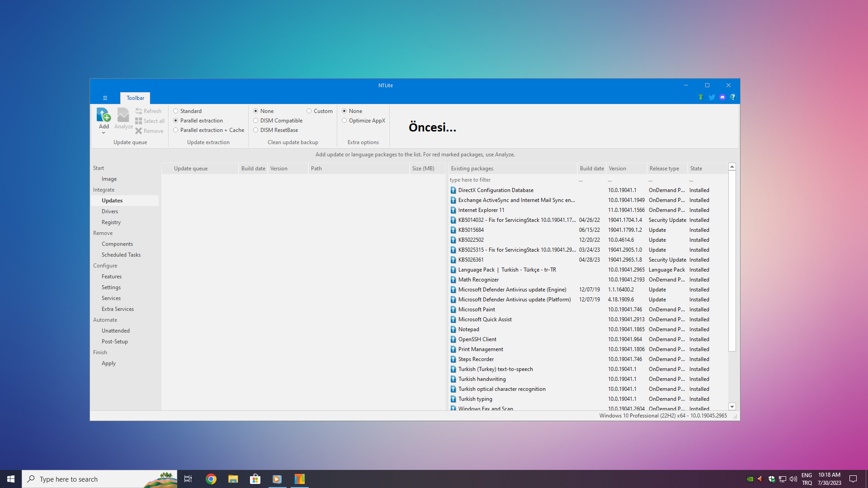Enable the DISM ResetBase option
Image resolution: width=868 pixels, height=488 pixels.
point(256,130)
